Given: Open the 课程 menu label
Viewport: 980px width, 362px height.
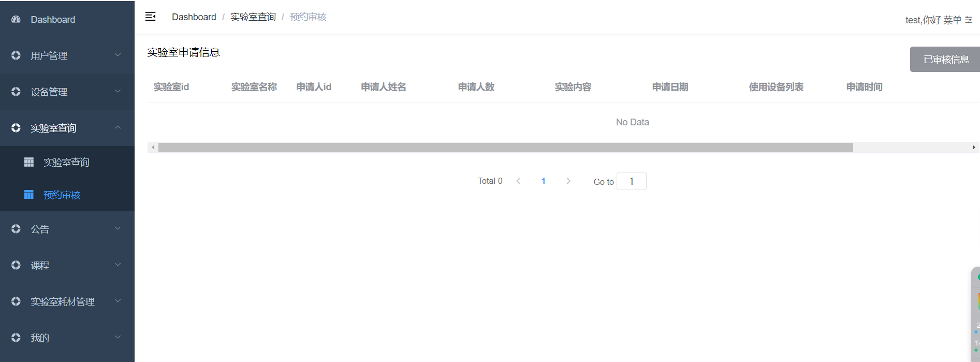Looking at the screenshot, I should click(x=40, y=265).
